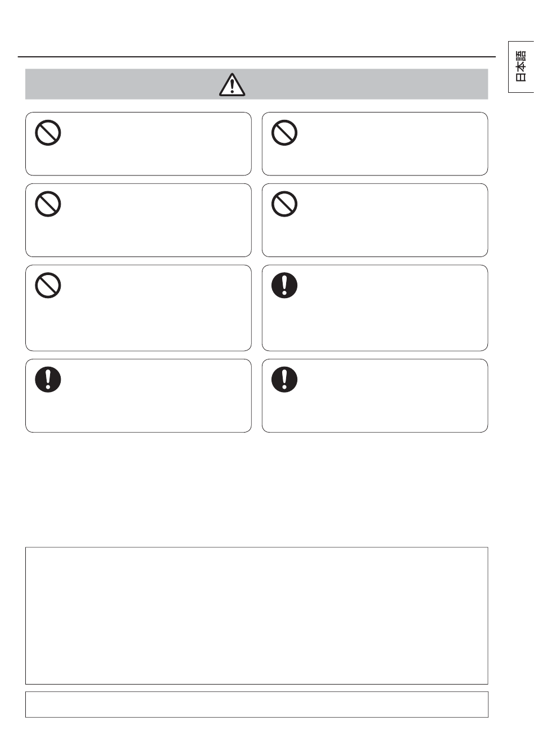Select the 日本語 language tab
Viewport: 534px width, 756px height.
521,66
